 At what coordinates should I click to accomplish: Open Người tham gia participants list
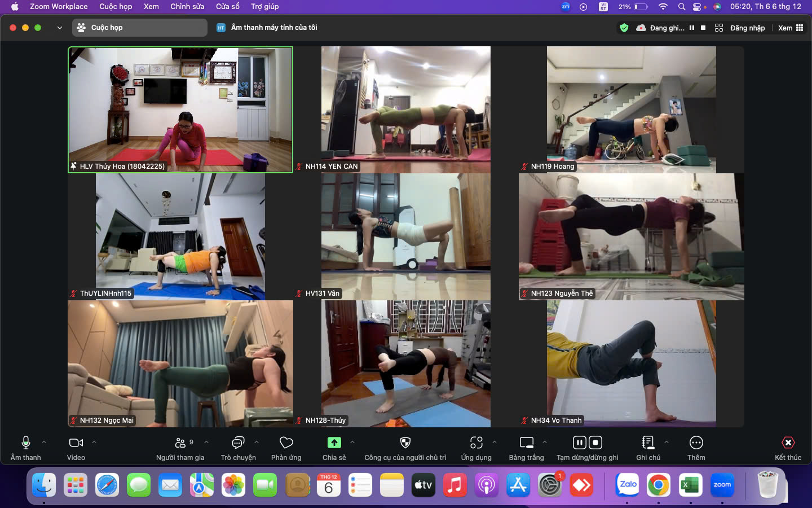(180, 443)
